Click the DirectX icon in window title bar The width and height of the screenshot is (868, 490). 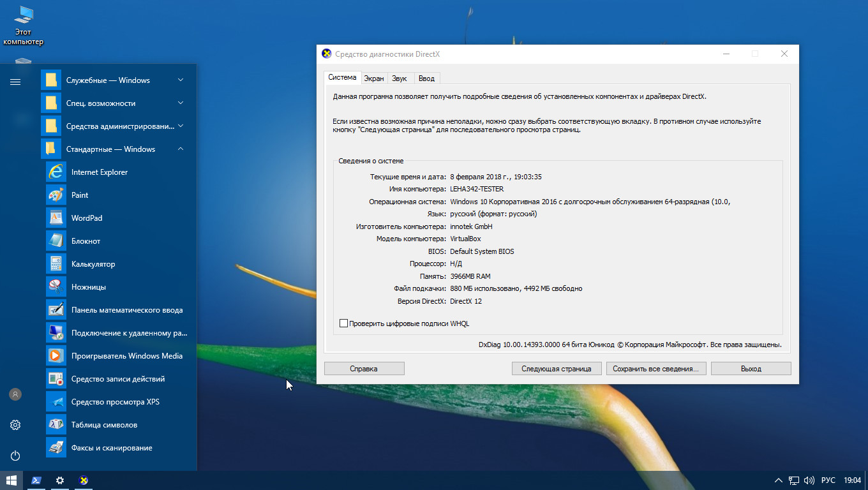click(327, 54)
